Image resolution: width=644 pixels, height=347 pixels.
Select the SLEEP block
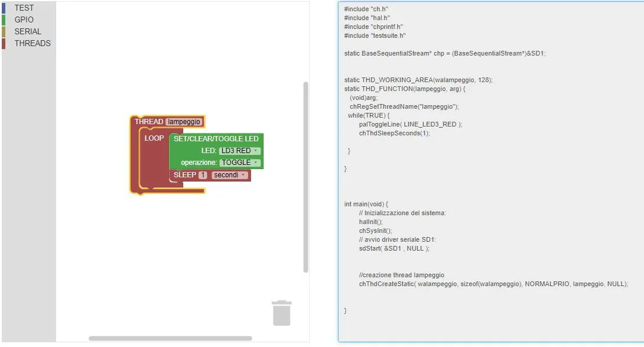point(185,175)
